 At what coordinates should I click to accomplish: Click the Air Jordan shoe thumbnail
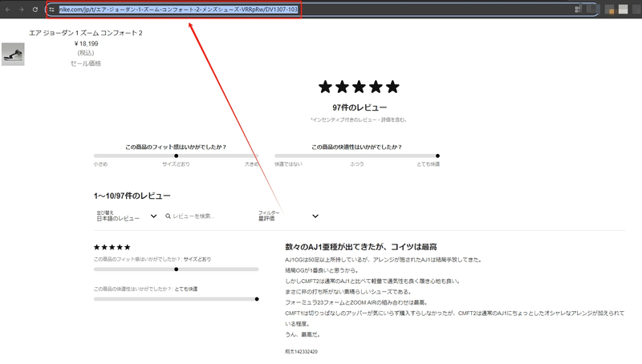13,54
